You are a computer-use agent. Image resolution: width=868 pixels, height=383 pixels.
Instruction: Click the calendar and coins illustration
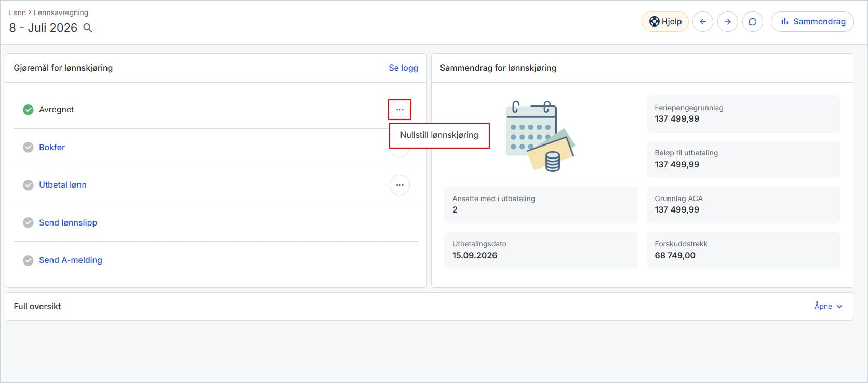pos(540,136)
